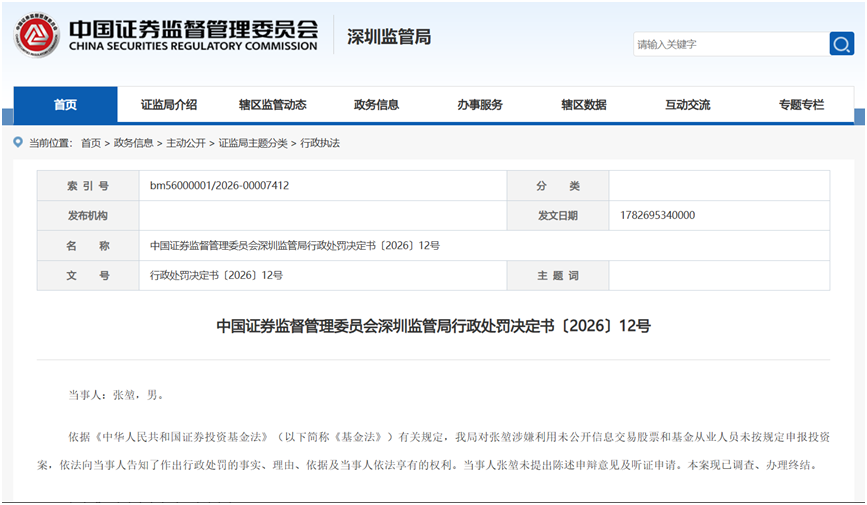Go to 行政执法 in the breadcrumb
The image size is (867, 505).
tap(320, 143)
